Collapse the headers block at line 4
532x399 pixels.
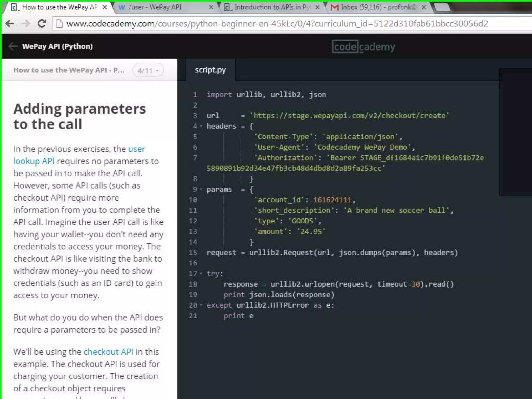tap(201, 126)
